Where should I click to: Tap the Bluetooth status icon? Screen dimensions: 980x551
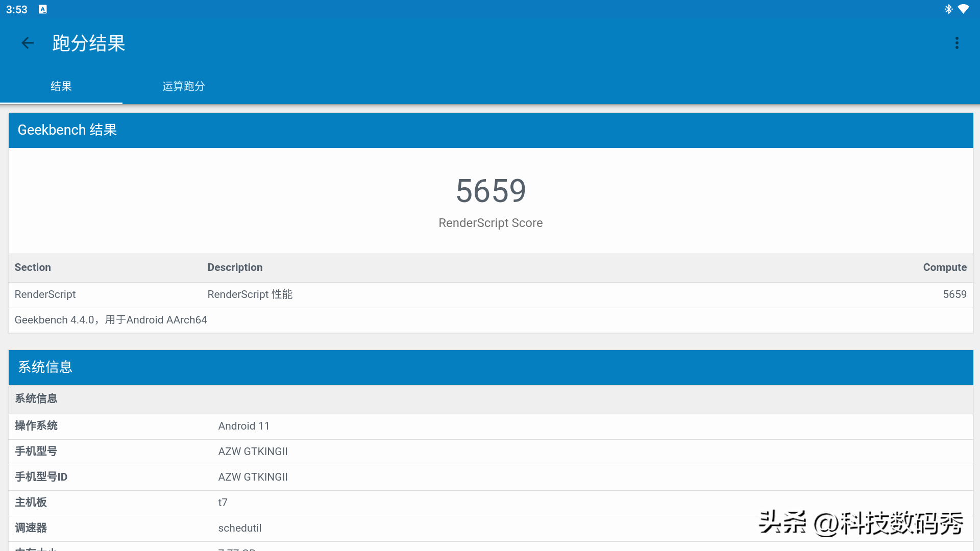(x=948, y=9)
